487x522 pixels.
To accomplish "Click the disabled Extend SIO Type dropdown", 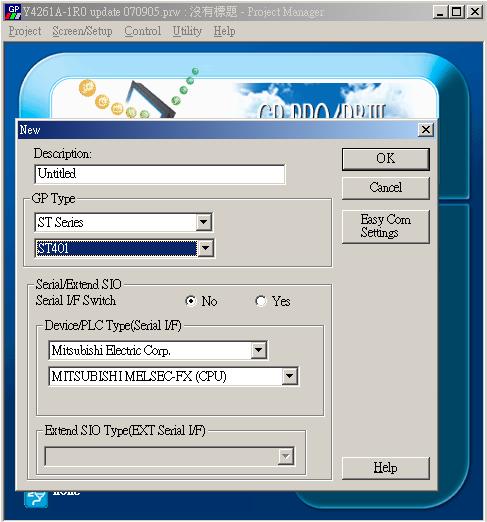I will [x=169, y=456].
